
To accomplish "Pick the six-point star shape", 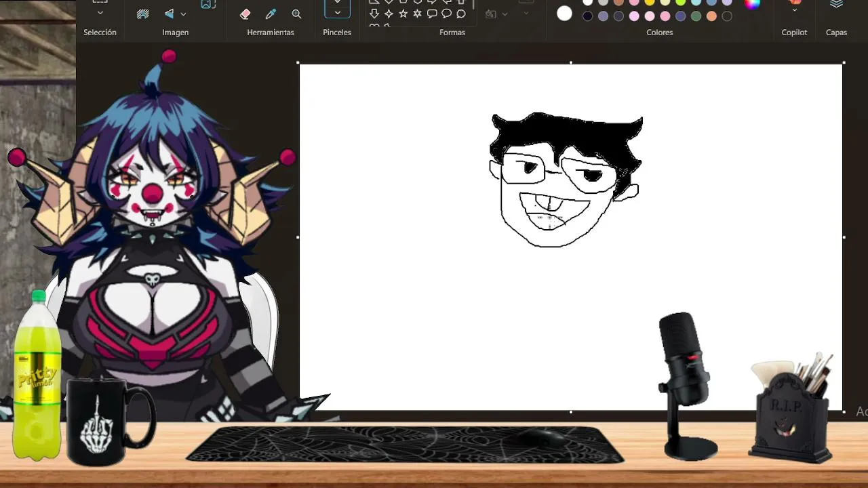I will [417, 14].
